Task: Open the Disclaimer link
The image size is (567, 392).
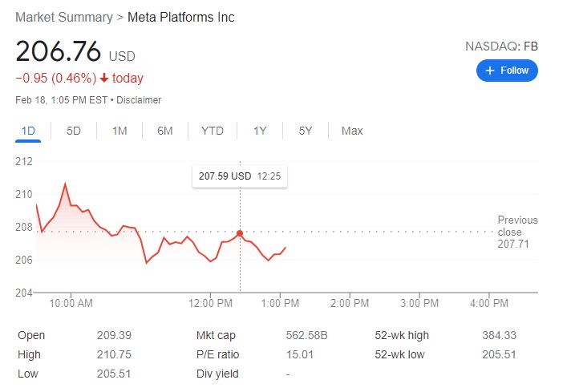Action: [x=140, y=100]
